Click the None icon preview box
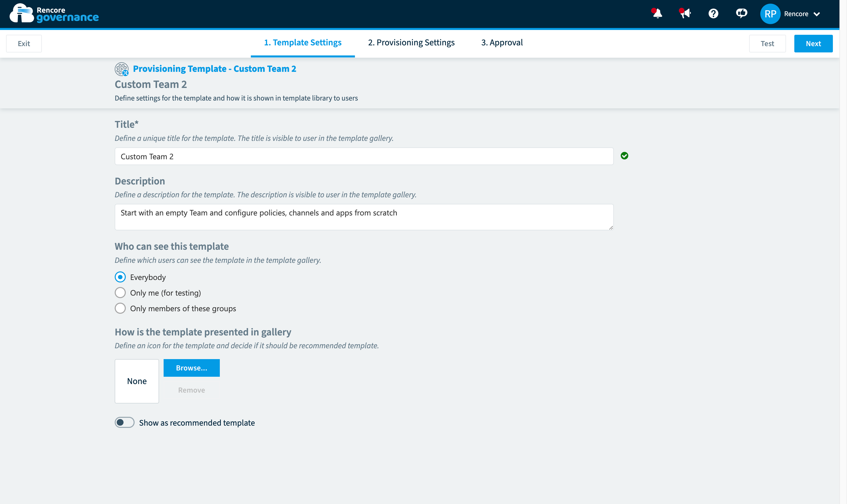 pos(137,381)
